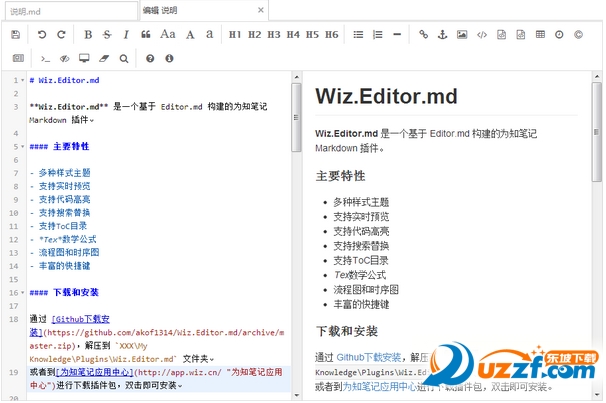Apply bold formatting
The image size is (606, 403).
[x=88, y=35]
